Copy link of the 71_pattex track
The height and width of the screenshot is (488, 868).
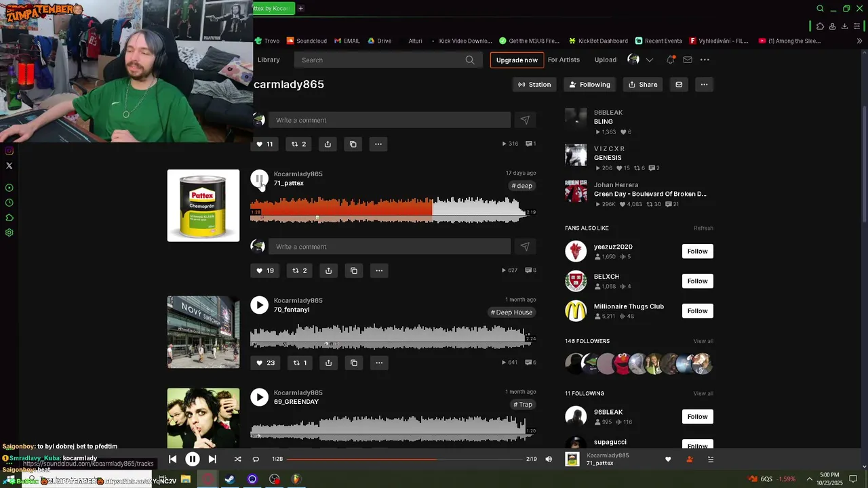pos(354,270)
